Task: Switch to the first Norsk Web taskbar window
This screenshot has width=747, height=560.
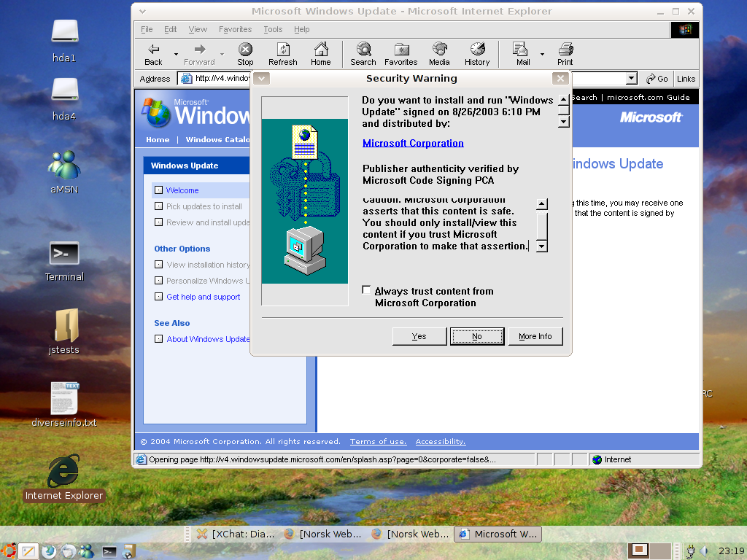Action: [322, 534]
